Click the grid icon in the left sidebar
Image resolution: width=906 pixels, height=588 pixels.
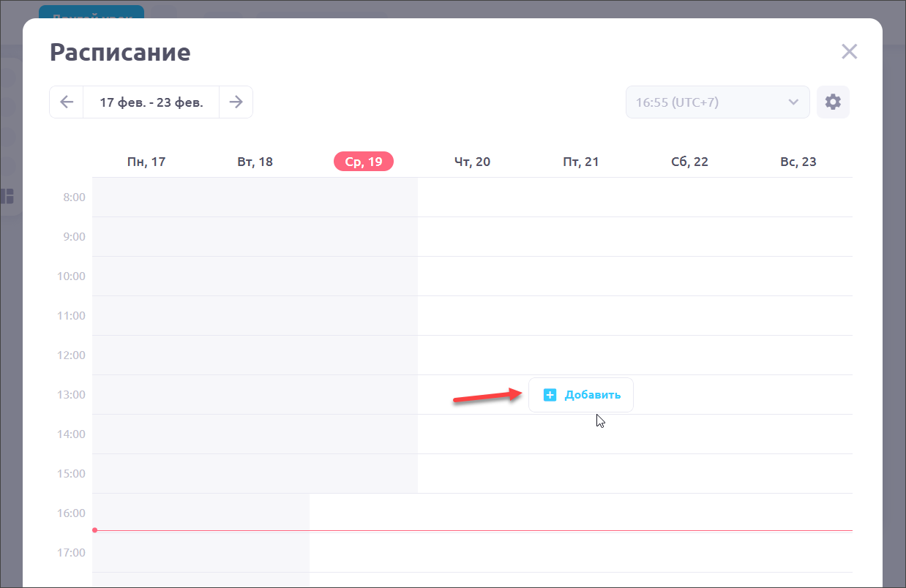point(7,196)
